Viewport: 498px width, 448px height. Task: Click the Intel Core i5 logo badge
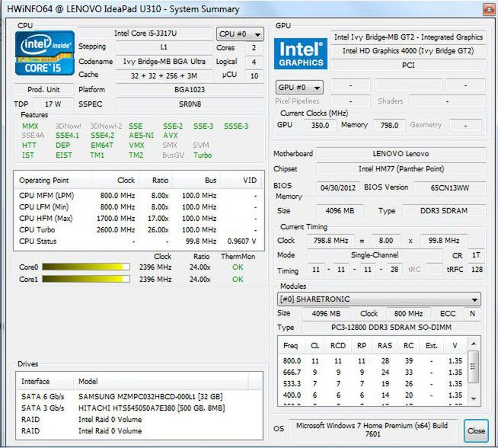[x=45, y=53]
